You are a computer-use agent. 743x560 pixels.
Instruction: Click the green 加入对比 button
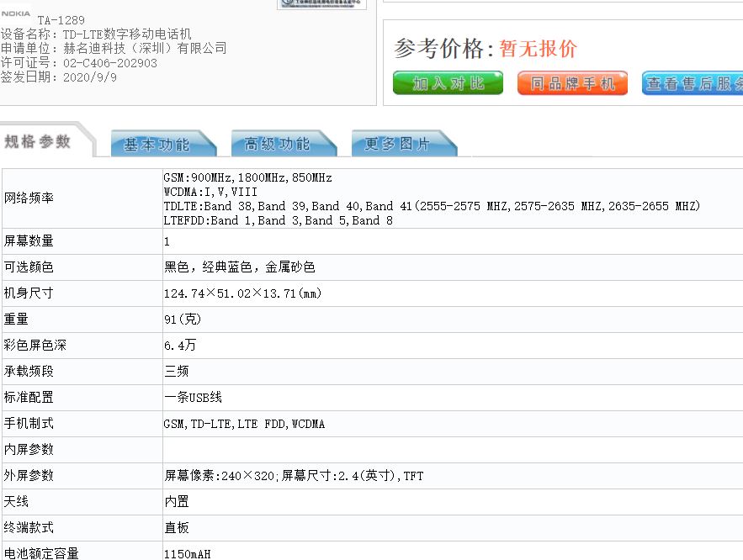click(x=448, y=83)
